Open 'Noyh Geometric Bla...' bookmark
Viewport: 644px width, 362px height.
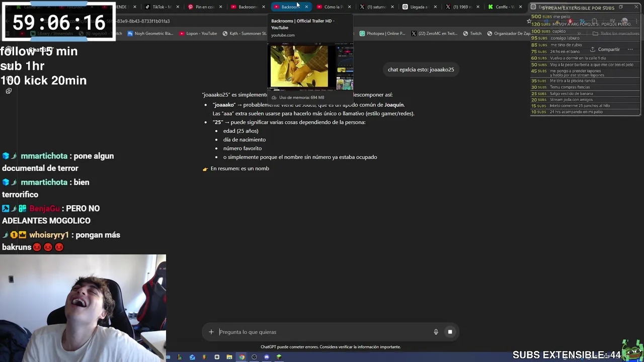150,34
